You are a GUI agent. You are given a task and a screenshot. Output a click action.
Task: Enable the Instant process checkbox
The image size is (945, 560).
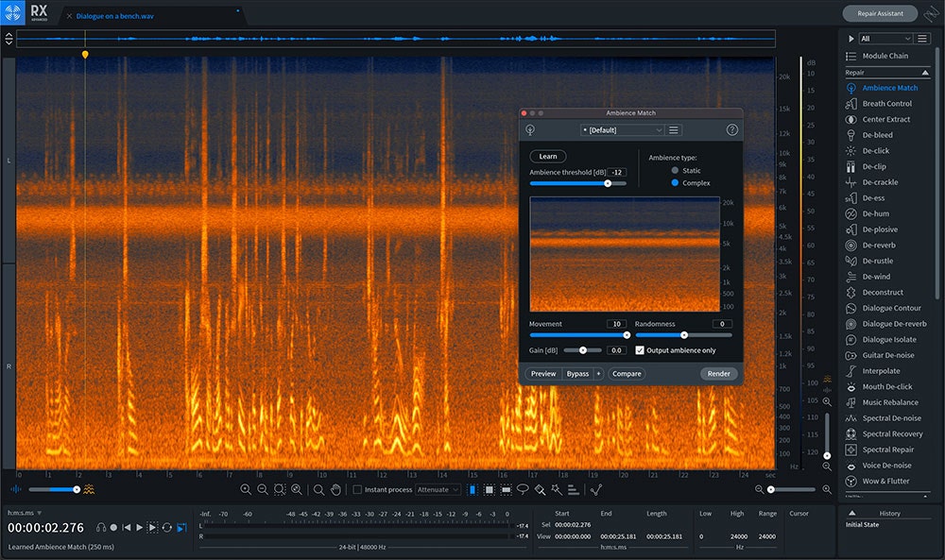[357, 489]
